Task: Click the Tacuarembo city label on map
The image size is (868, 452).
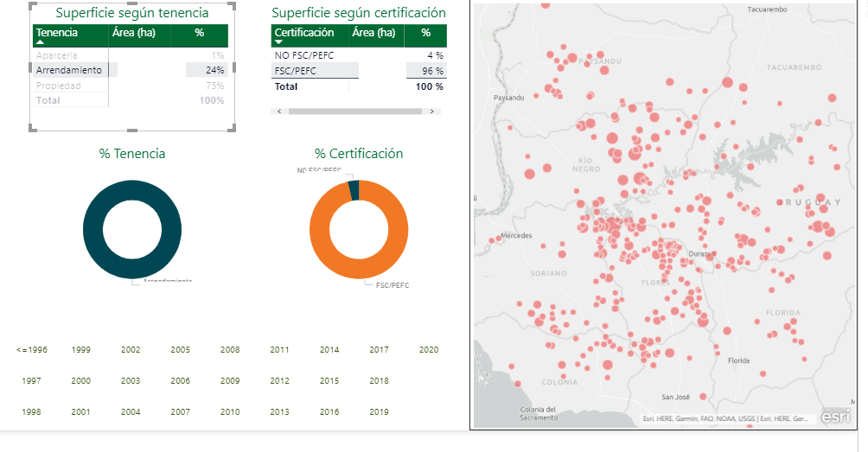Action: pos(767,10)
